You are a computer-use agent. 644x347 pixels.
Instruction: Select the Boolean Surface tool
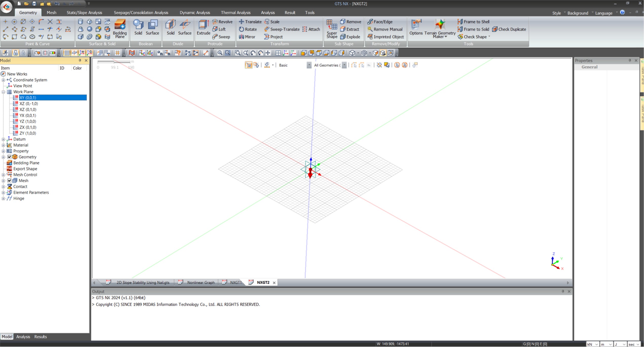click(x=152, y=27)
